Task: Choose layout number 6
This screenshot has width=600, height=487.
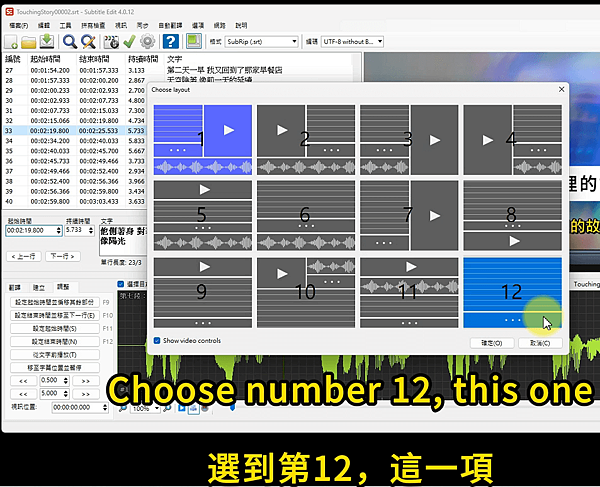Action: (306, 215)
